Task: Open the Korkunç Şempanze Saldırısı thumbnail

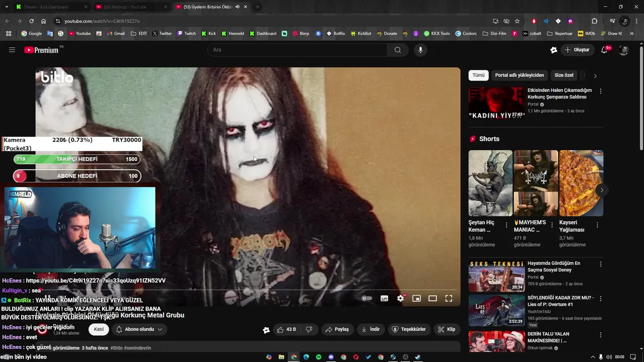Action: pos(496,103)
